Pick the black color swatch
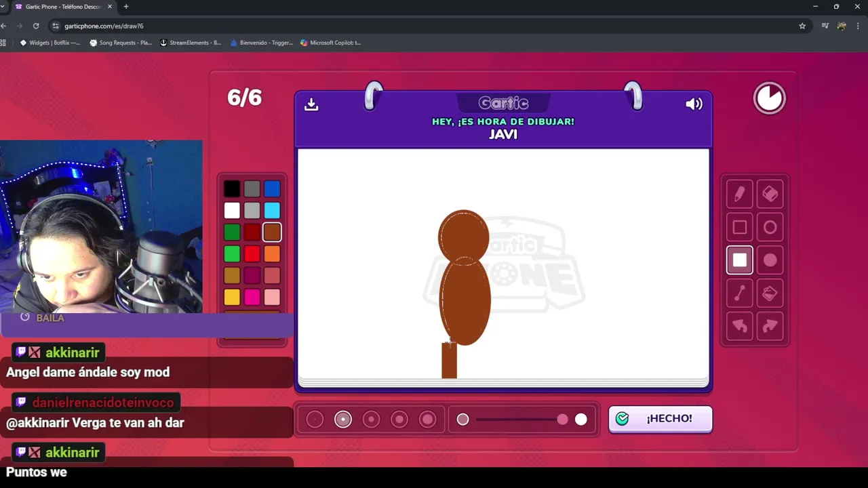 (x=232, y=189)
